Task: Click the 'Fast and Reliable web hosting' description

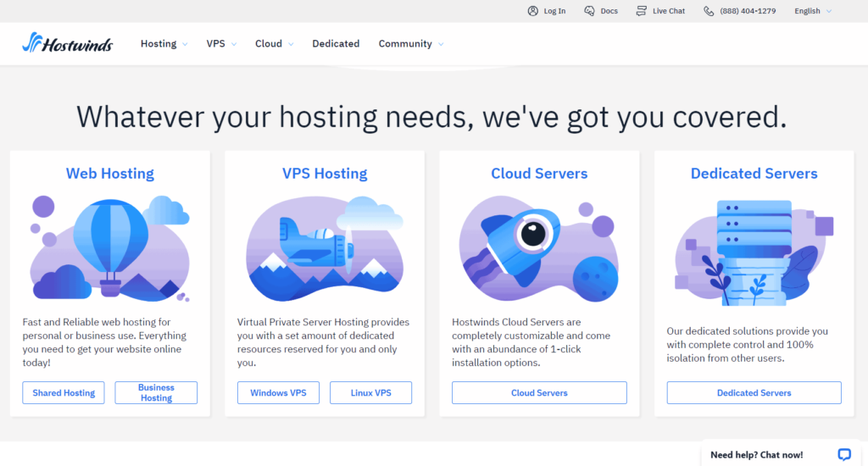Action: click(x=105, y=342)
